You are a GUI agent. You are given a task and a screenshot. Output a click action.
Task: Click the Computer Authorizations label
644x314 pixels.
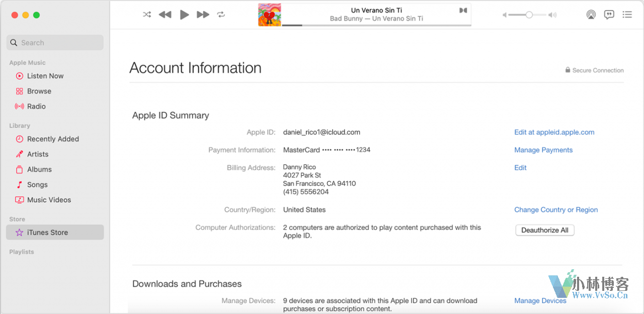[x=235, y=227]
